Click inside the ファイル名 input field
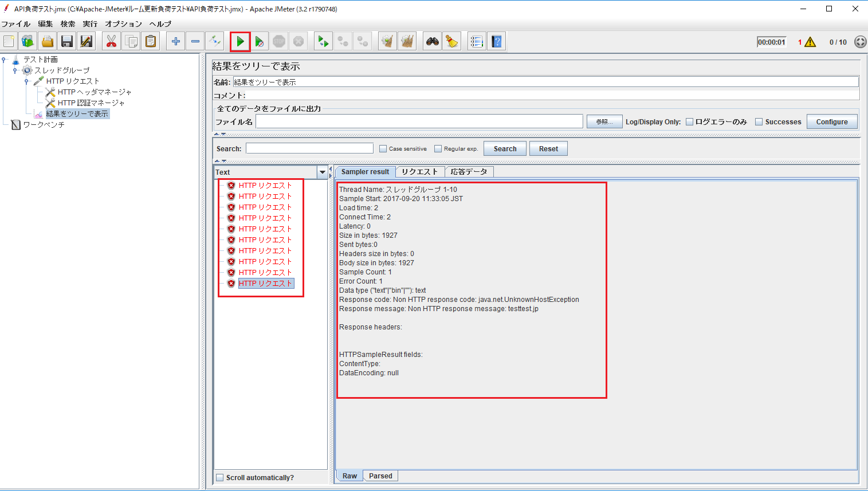868x491 pixels. pyautogui.click(x=418, y=121)
